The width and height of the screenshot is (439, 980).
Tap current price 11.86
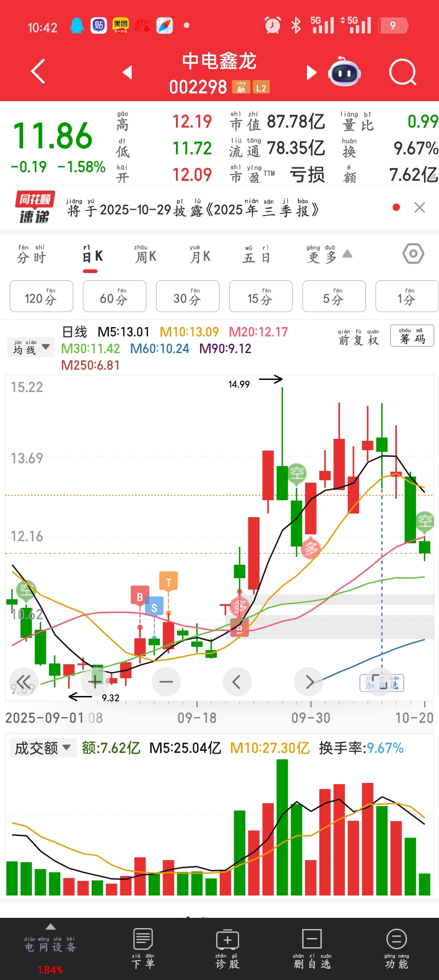(53, 136)
